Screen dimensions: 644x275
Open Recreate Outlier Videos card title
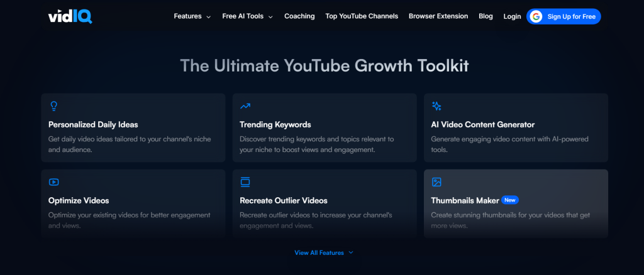pyautogui.click(x=284, y=200)
